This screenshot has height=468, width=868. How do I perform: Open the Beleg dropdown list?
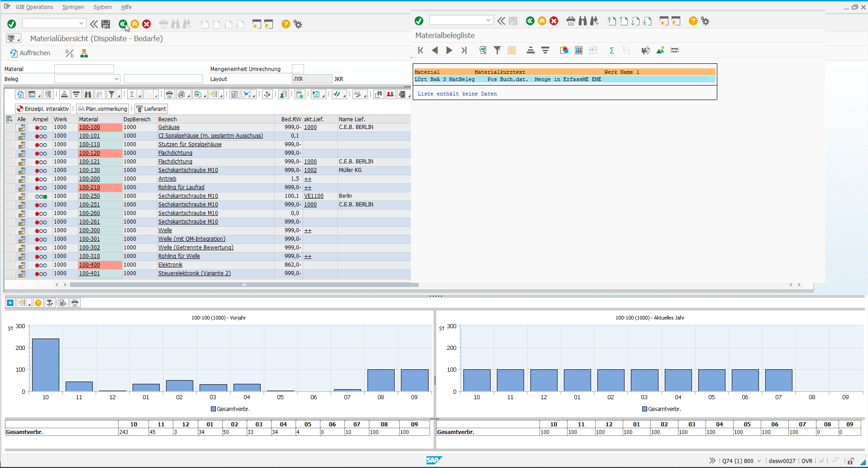[116, 79]
